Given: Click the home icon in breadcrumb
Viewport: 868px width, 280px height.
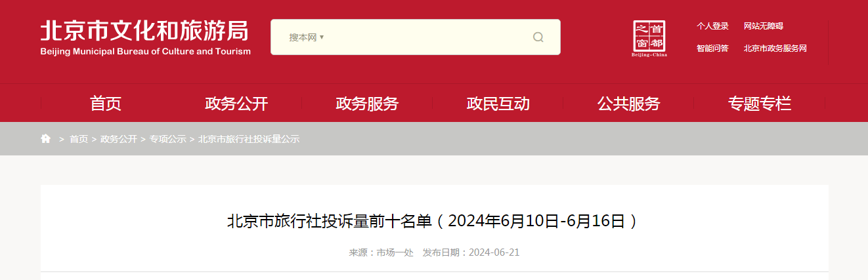Looking at the screenshot, I should (45, 138).
